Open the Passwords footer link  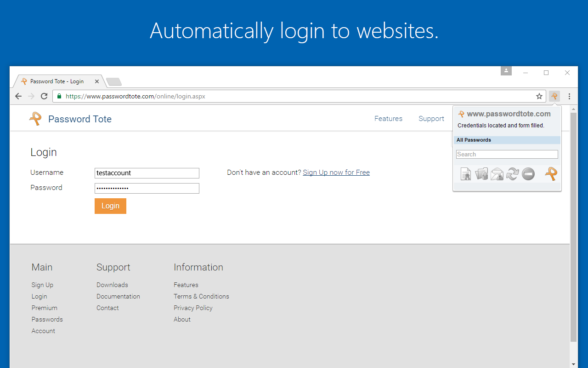(x=47, y=319)
